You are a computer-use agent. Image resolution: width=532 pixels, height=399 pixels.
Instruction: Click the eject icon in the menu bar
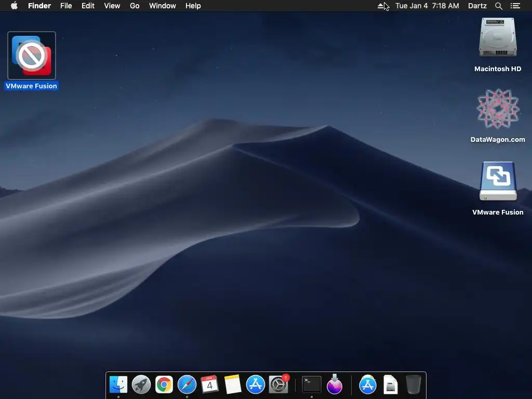[x=381, y=6]
